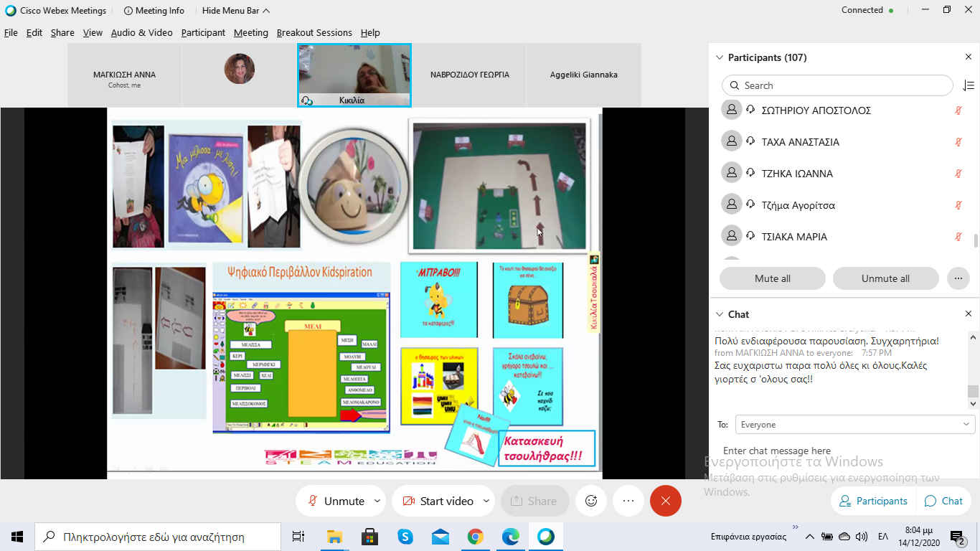Click the participant Search field
980x551 pixels.
coord(837,85)
